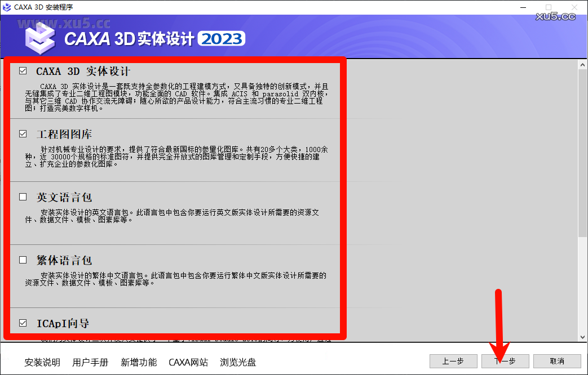Click the scrollbar up arrow

point(582,64)
